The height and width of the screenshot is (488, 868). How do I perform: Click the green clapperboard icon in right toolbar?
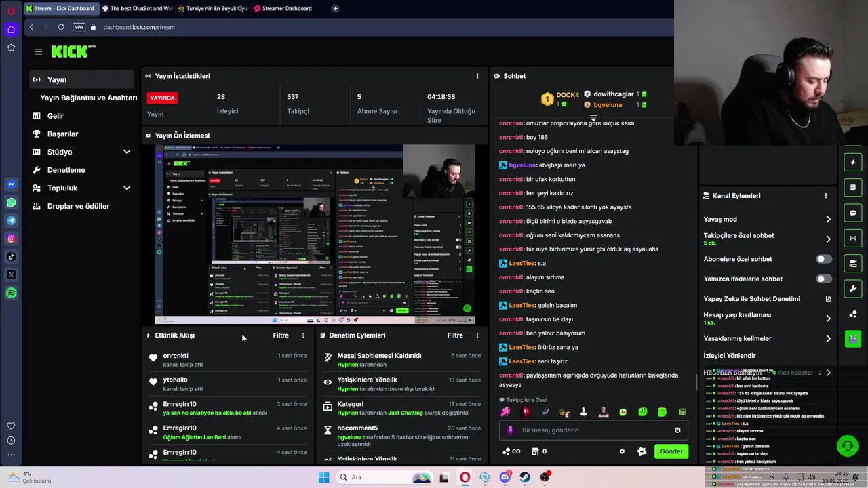click(853, 339)
